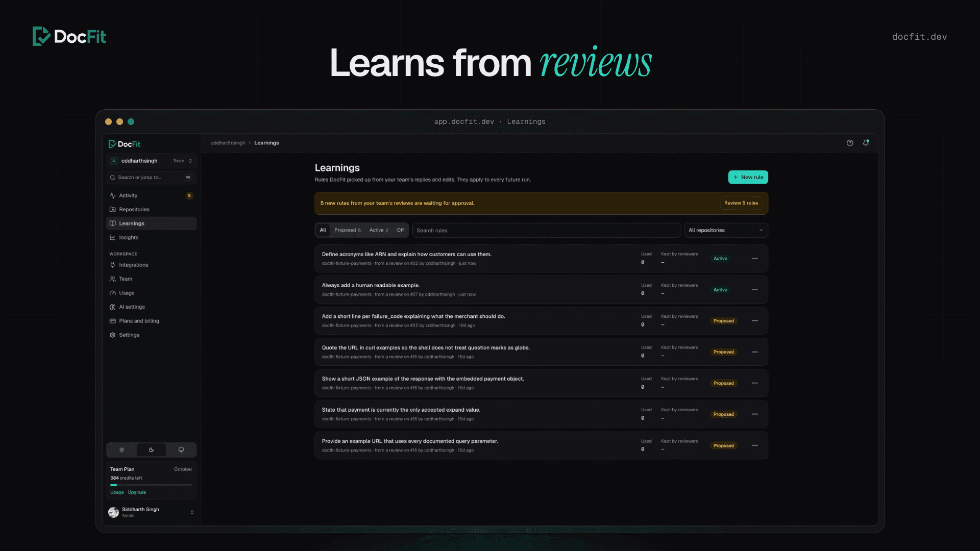Open more options for failure_code rule
Viewport: 980px width, 551px height.
point(755,321)
